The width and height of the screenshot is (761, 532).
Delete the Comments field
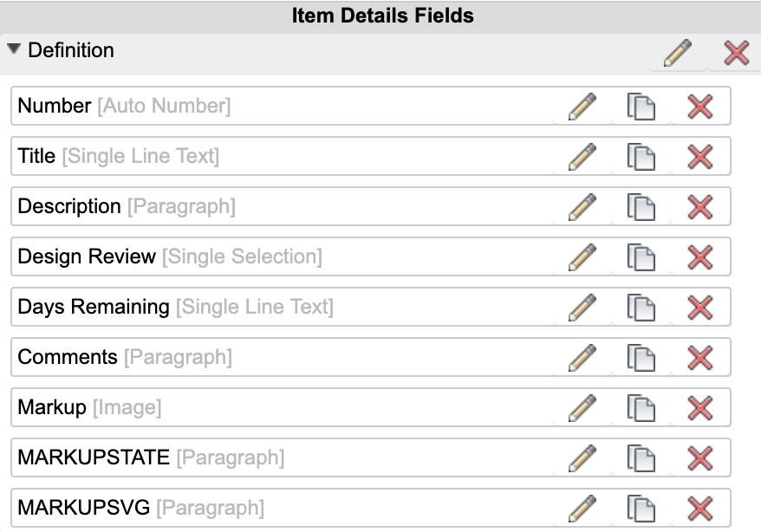coord(699,358)
